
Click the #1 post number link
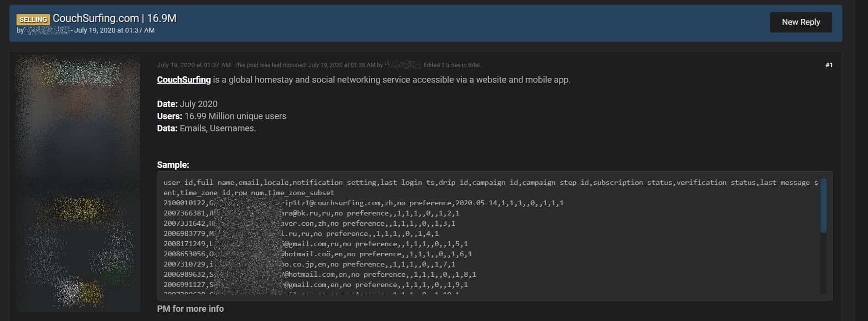(x=829, y=65)
